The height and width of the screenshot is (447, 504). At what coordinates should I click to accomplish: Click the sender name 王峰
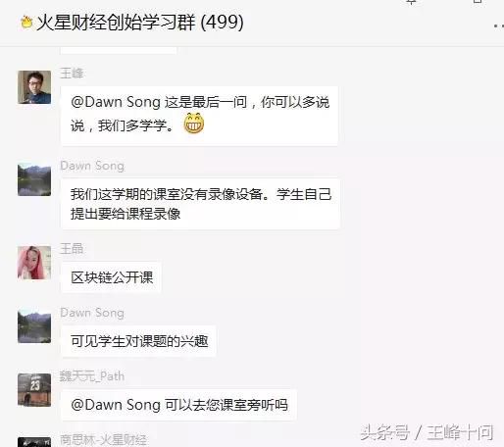coord(72,74)
